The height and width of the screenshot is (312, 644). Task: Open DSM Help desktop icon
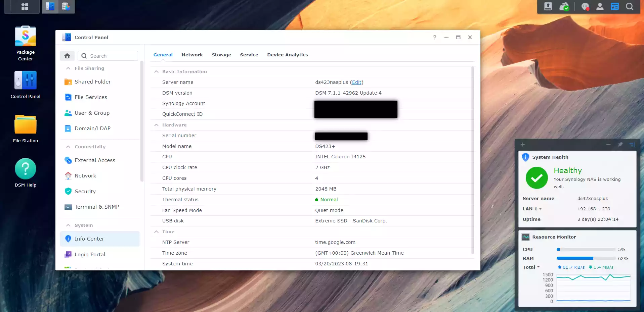click(x=26, y=173)
